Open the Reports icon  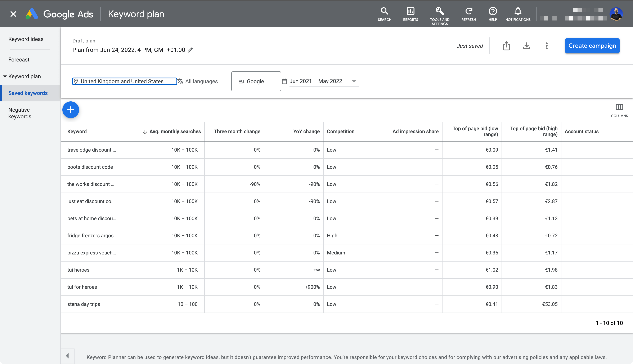click(410, 14)
